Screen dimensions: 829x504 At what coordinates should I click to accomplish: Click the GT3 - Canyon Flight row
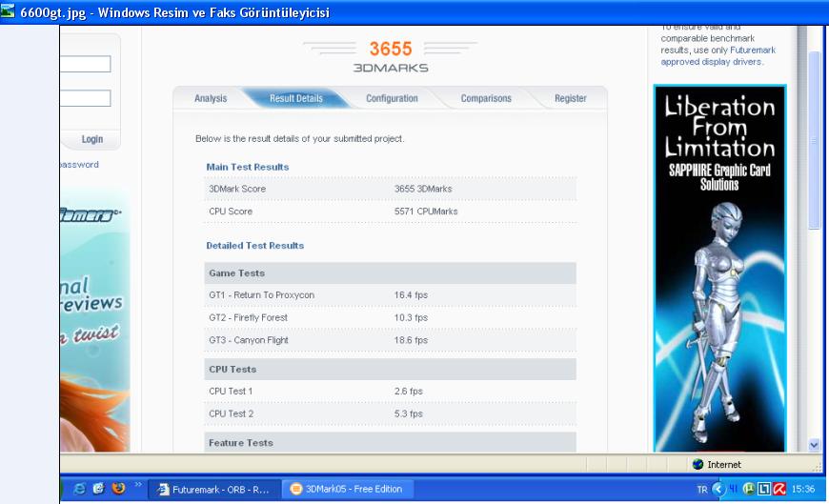click(x=390, y=340)
